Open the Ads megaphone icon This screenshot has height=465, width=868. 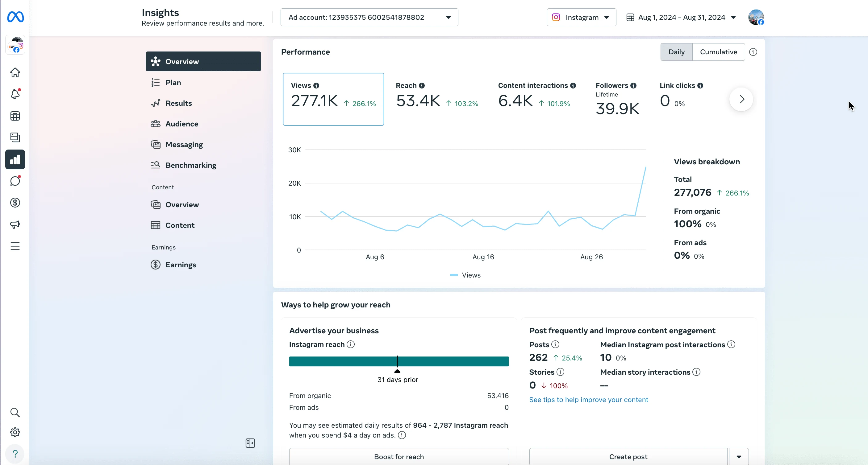15,224
